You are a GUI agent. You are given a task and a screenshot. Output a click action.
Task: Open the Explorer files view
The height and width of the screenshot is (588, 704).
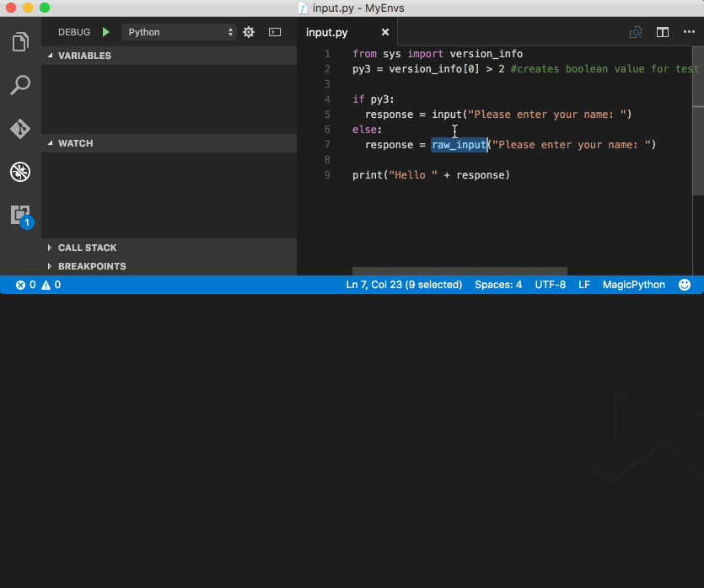tap(20, 42)
